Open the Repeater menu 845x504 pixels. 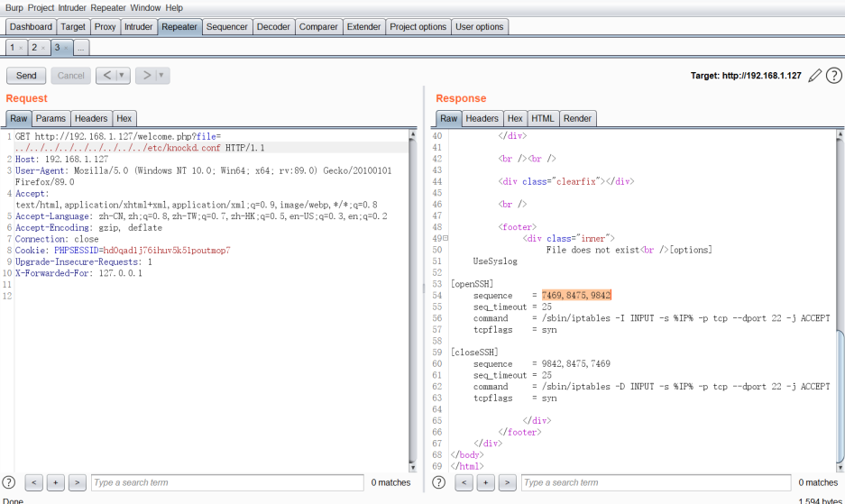[x=108, y=7]
